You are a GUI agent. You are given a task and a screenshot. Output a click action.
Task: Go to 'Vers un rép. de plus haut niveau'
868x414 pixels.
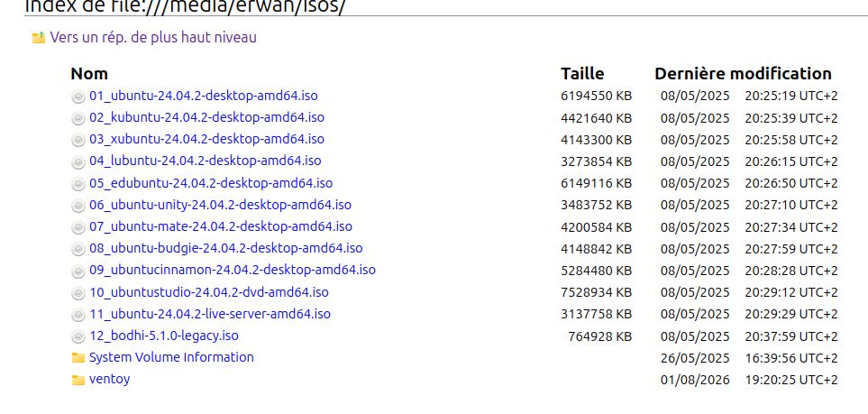[x=153, y=38]
